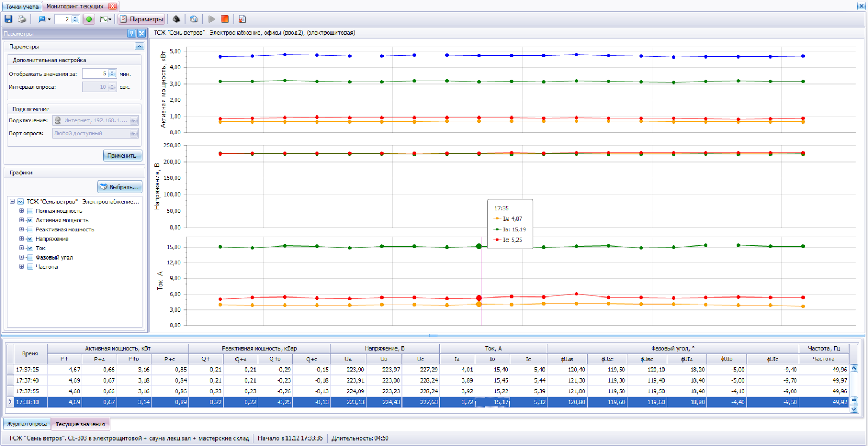Click table scrollbar down arrow
Viewport: 868px width, 446px height.
(x=854, y=409)
